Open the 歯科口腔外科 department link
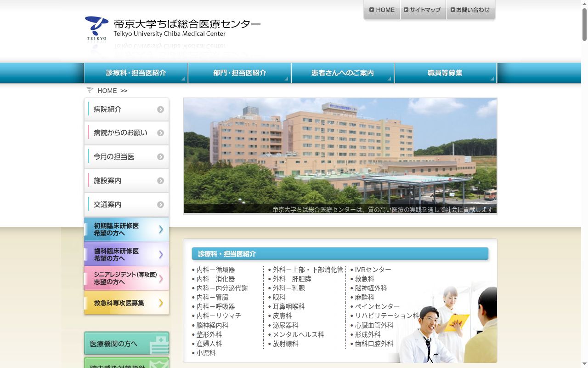Viewport: 588px width, 368px height. click(x=374, y=344)
